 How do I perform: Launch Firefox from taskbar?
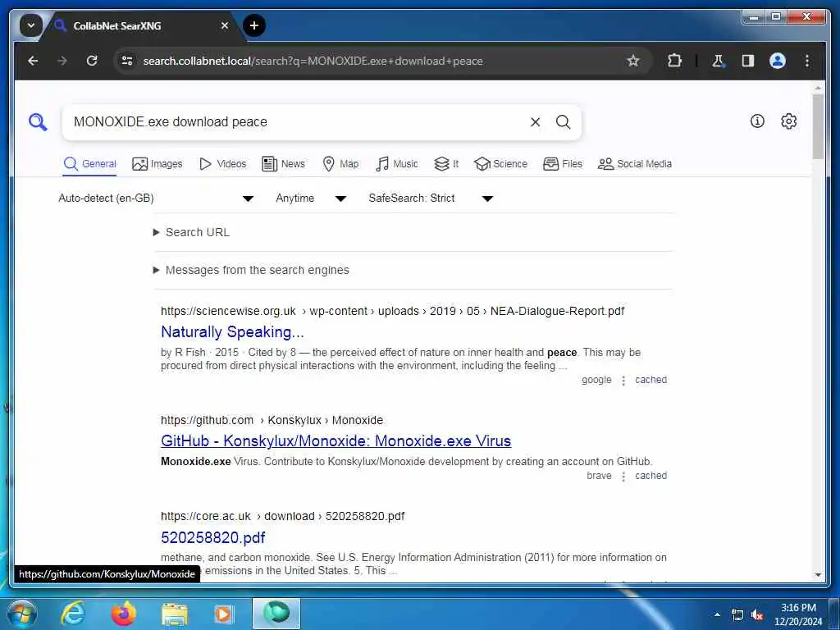coord(123,614)
